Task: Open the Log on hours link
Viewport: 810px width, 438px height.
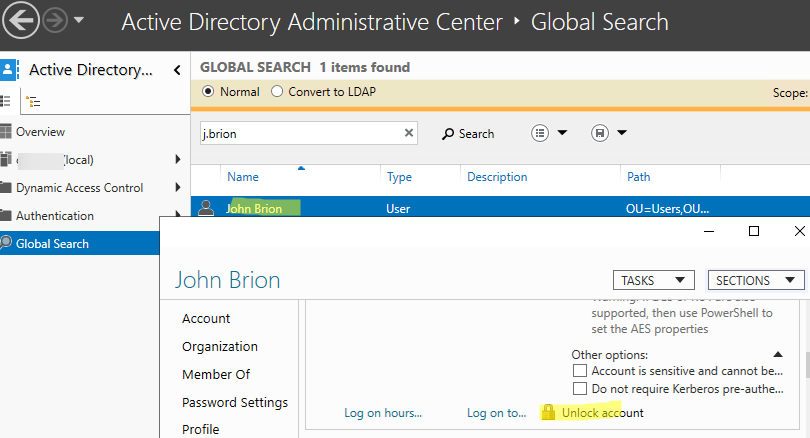Action: 383,413
